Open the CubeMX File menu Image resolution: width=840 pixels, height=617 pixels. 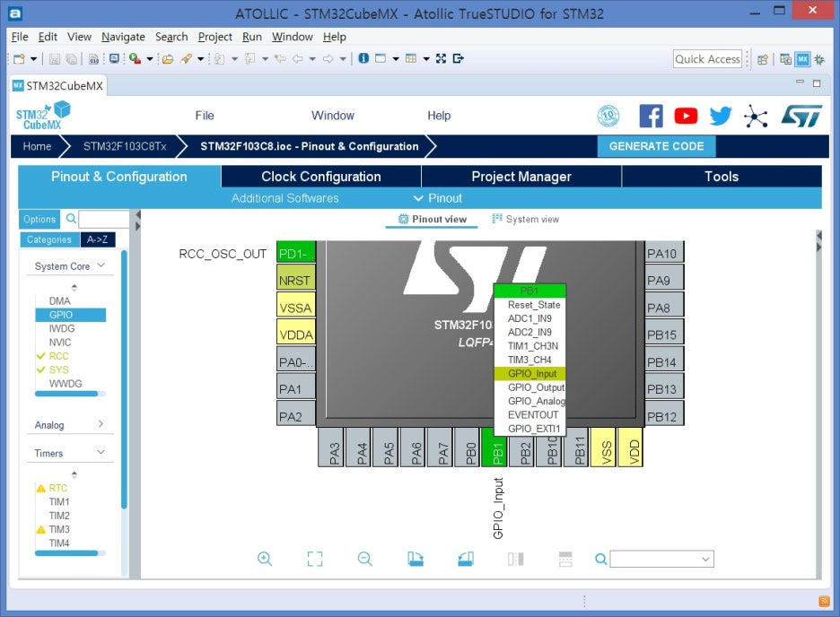204,116
